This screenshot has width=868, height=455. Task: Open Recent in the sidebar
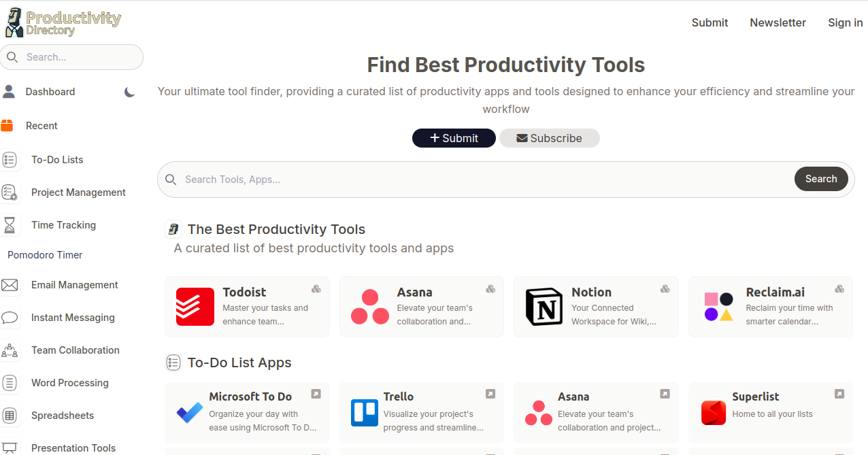[x=41, y=126]
